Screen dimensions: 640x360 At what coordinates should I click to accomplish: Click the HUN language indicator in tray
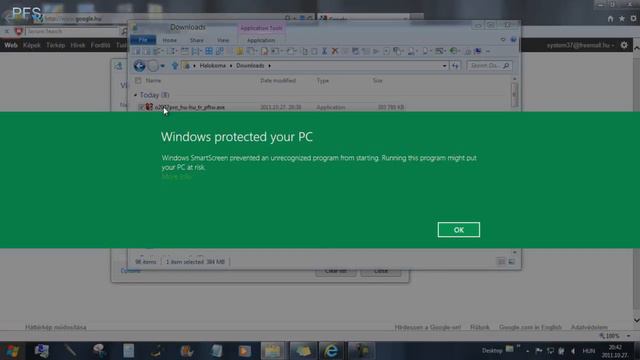click(589, 351)
